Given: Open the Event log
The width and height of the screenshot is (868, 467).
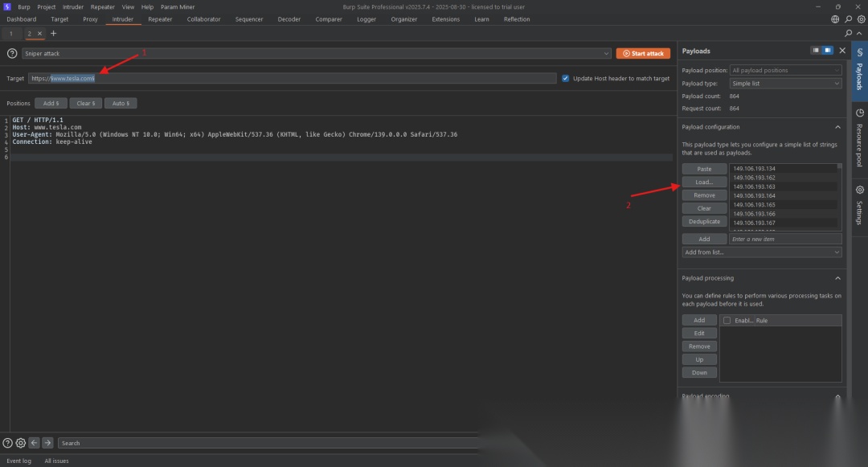Looking at the screenshot, I should (18, 461).
